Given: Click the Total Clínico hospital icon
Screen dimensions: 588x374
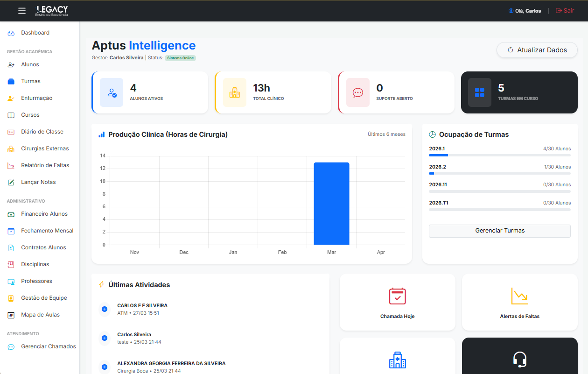Looking at the screenshot, I should tap(234, 92).
